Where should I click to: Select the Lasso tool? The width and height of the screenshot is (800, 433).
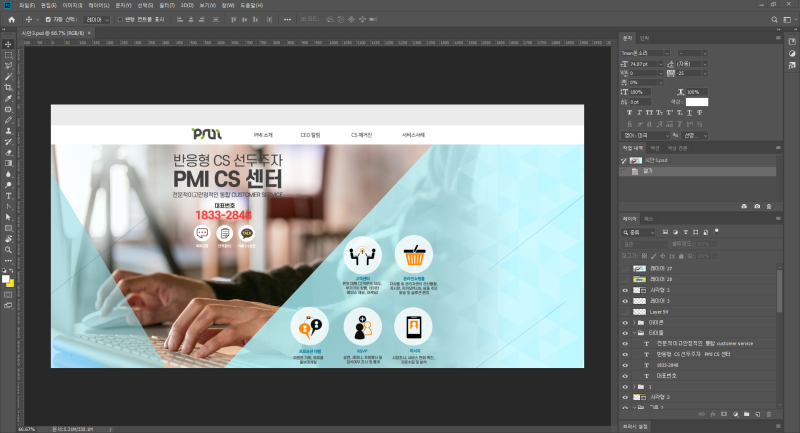pos(8,66)
